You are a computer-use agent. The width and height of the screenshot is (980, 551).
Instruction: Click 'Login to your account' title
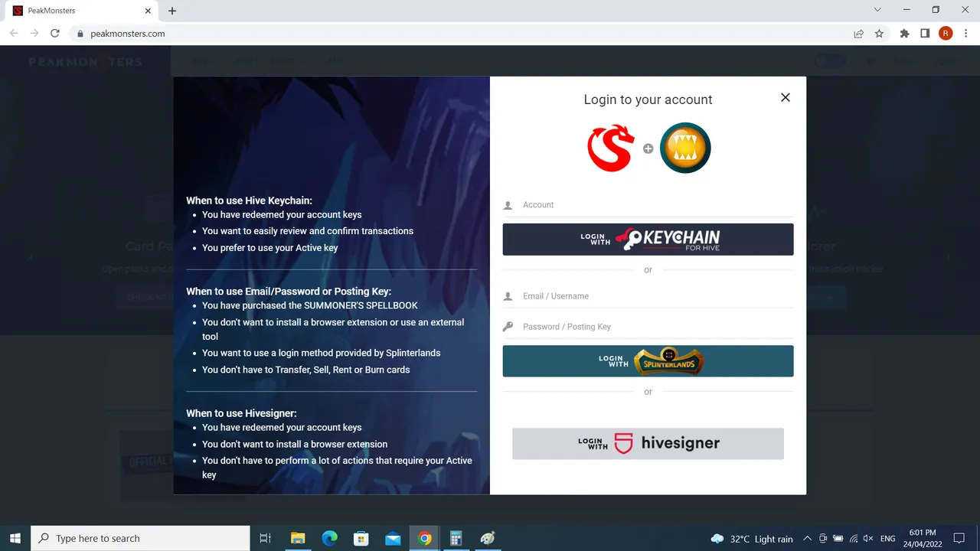coord(648,99)
